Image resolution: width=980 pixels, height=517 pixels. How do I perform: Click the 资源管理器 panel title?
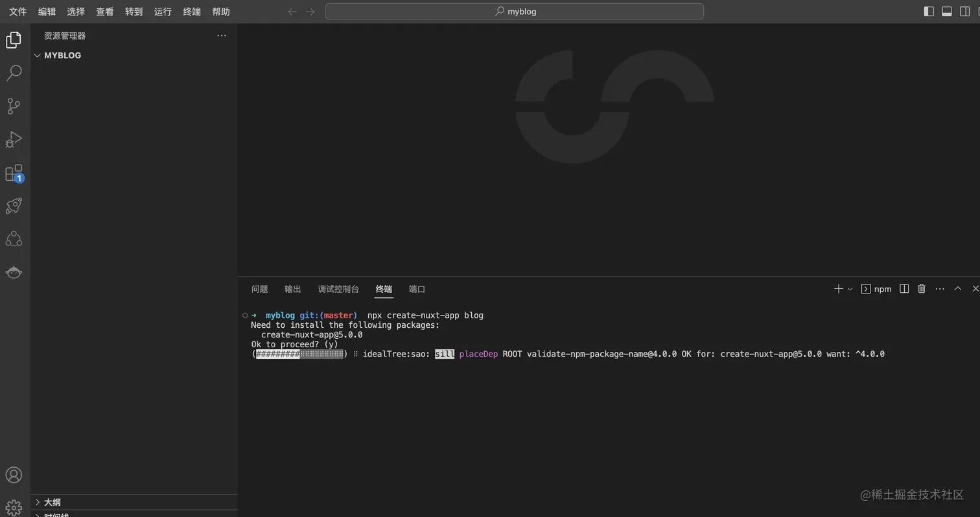(x=65, y=36)
